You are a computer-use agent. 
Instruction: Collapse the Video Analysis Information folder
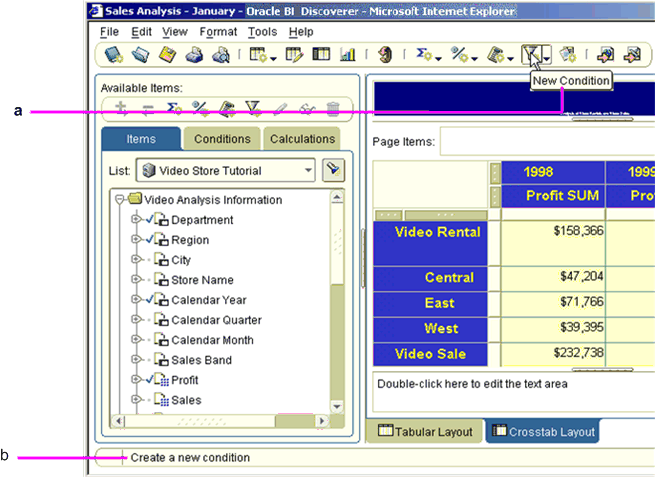click(x=120, y=199)
